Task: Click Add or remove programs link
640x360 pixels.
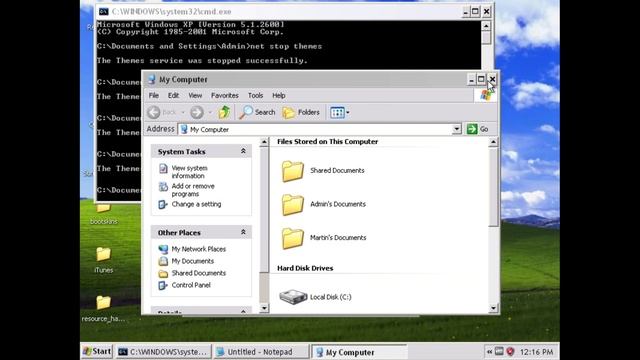Action: click(193, 190)
